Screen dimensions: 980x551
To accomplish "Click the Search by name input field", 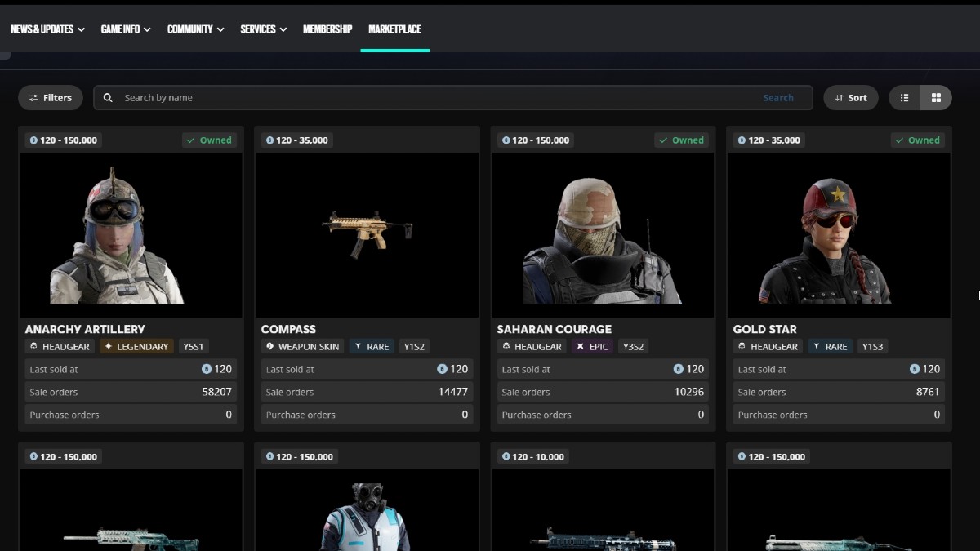I will point(327,97).
